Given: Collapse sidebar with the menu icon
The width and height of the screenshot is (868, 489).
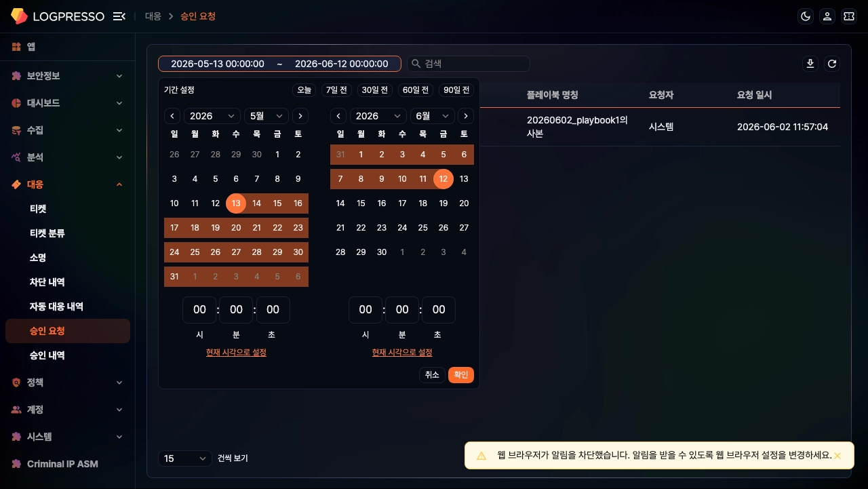Looking at the screenshot, I should [x=119, y=16].
